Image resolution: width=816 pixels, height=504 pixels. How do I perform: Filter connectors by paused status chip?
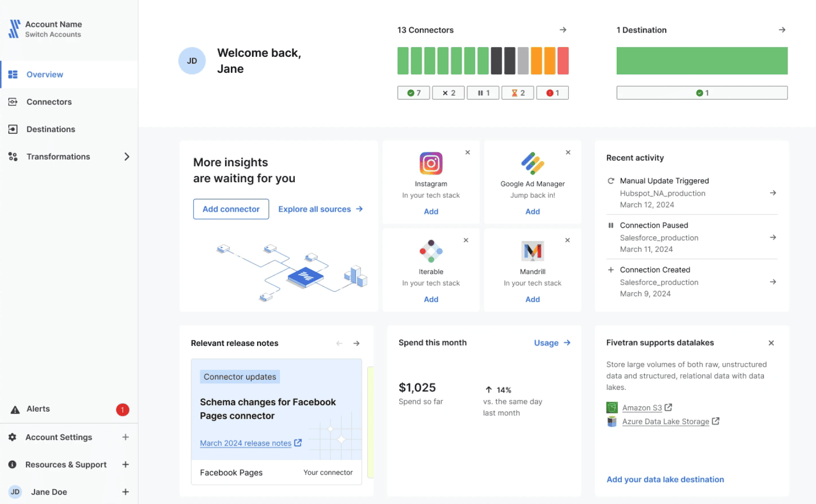pyautogui.click(x=483, y=93)
